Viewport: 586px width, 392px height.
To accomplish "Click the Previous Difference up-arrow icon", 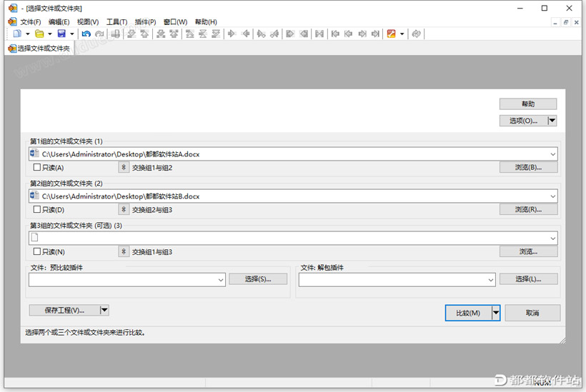I will (144, 34).
